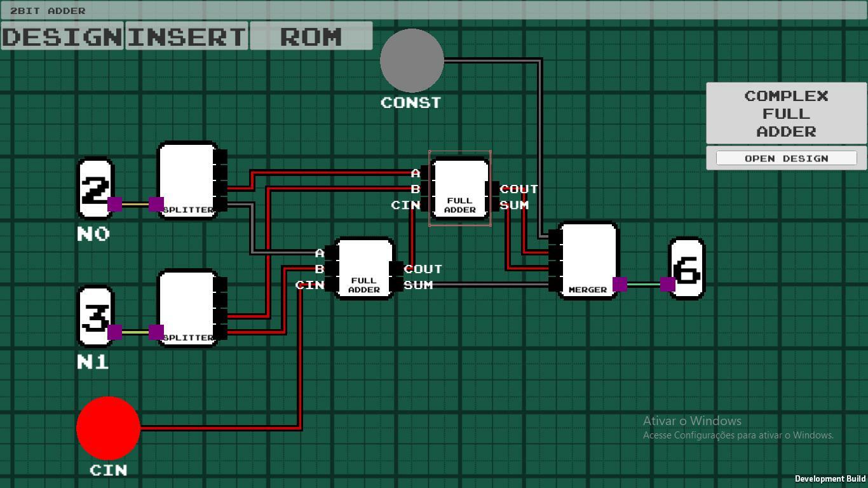Click the 2BIT ADDER title text
Image resolution: width=868 pixels, height=488 pixels.
[48, 11]
